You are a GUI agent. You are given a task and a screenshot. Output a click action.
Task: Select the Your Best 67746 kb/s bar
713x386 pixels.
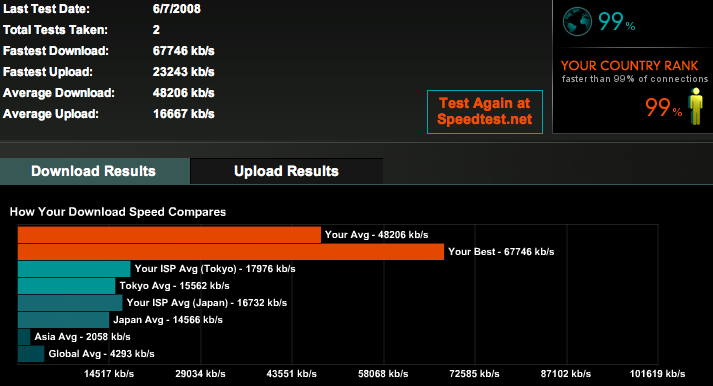[231, 251]
